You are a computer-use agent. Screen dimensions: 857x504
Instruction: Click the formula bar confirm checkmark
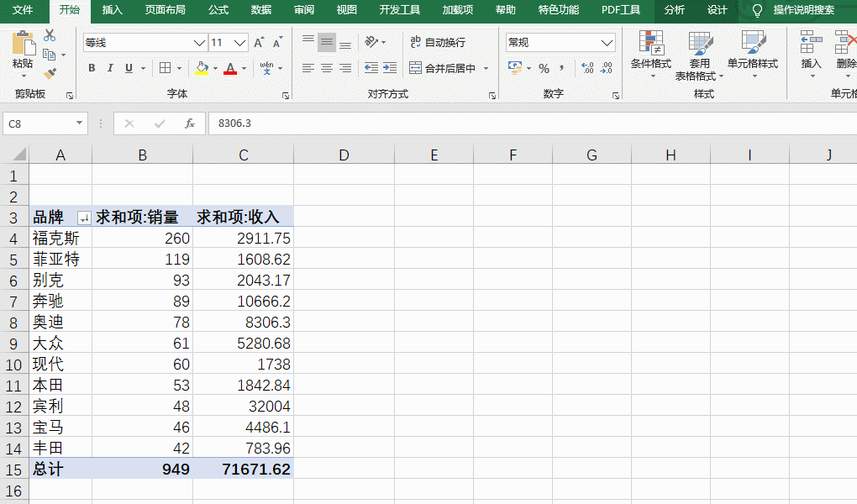[x=160, y=123]
